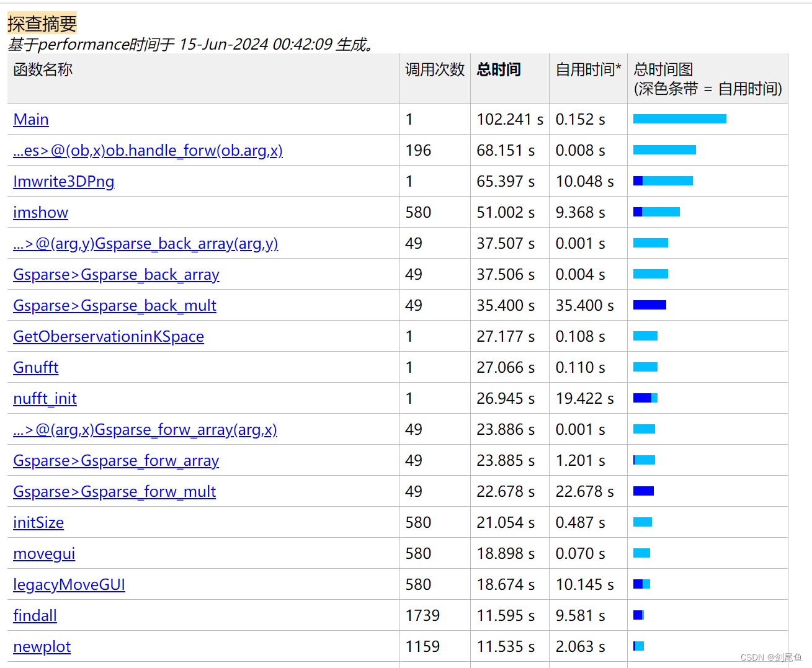The image size is (812, 668).
Task: Click the 总时间图 column header
Action: (x=708, y=79)
